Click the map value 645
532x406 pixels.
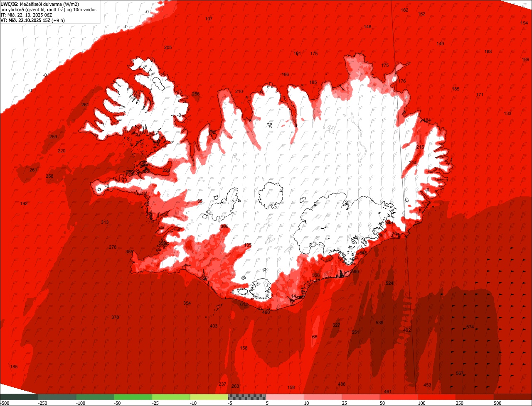point(363,253)
